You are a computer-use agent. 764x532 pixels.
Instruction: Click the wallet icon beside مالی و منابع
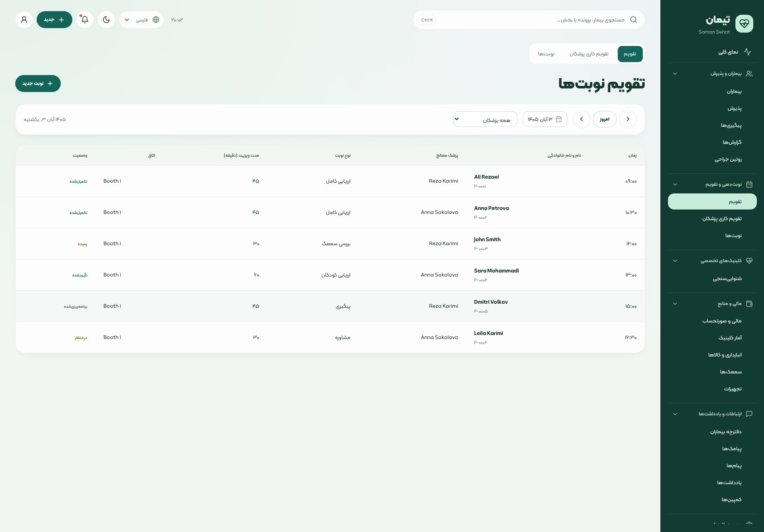pos(749,304)
